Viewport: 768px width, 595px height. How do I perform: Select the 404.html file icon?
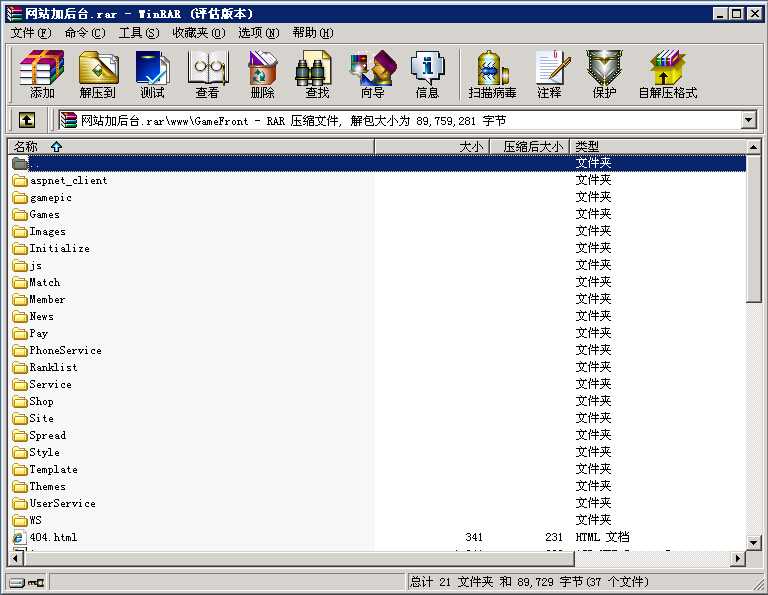tap(20, 537)
